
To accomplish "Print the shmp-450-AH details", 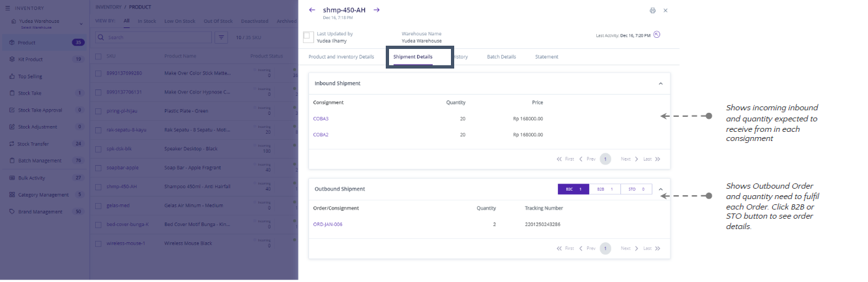I will pyautogui.click(x=652, y=10).
